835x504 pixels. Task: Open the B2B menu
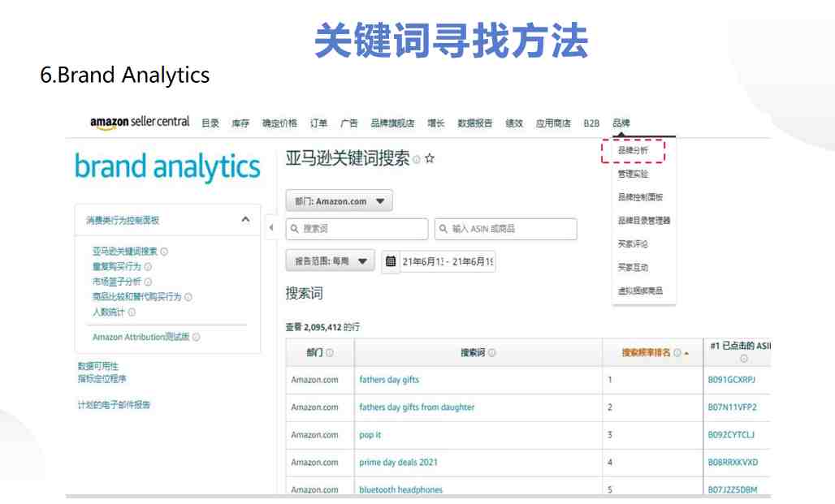(x=591, y=123)
